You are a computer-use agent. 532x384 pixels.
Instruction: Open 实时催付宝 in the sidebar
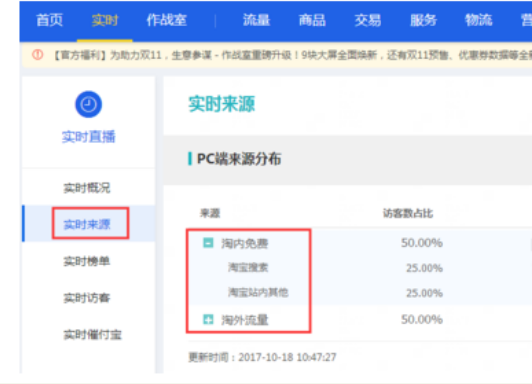click(92, 334)
